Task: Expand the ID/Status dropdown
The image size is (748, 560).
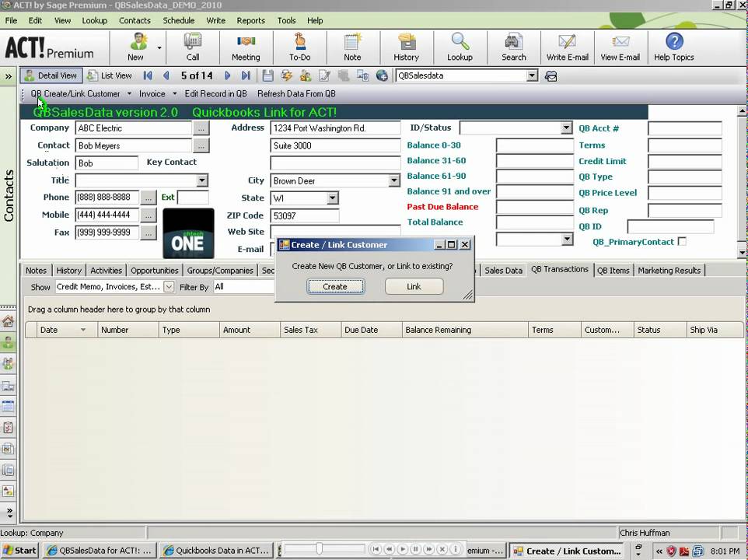Action: tap(566, 128)
